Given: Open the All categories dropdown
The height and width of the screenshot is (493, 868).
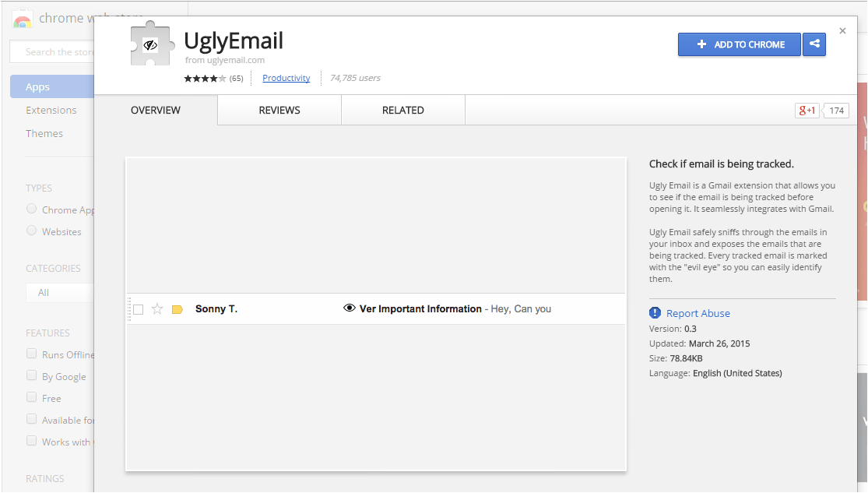Looking at the screenshot, I should click(x=60, y=293).
